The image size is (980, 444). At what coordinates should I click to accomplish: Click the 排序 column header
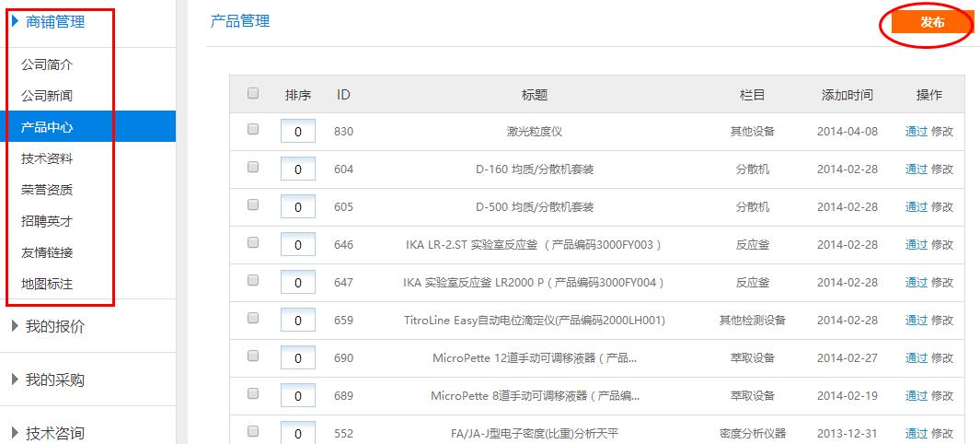[298, 95]
